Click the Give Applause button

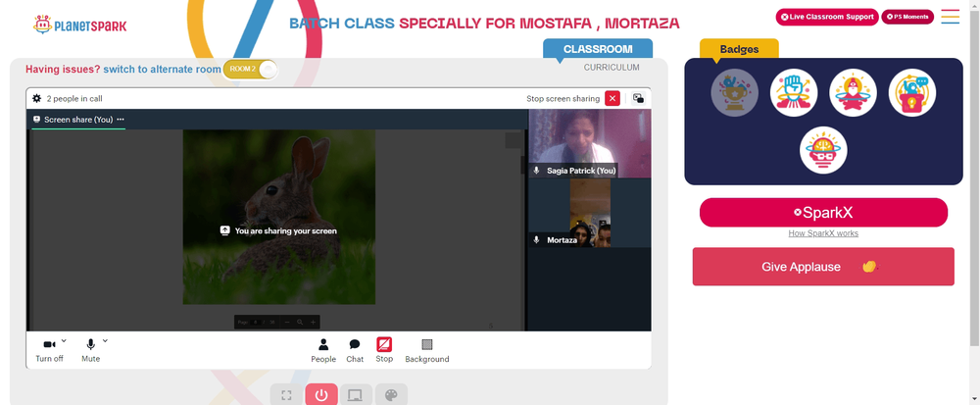[823, 267]
